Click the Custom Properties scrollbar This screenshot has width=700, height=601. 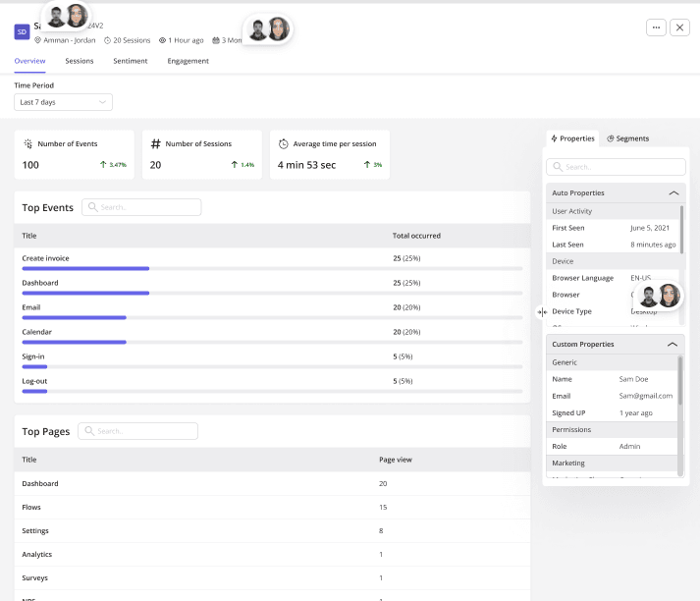680,380
